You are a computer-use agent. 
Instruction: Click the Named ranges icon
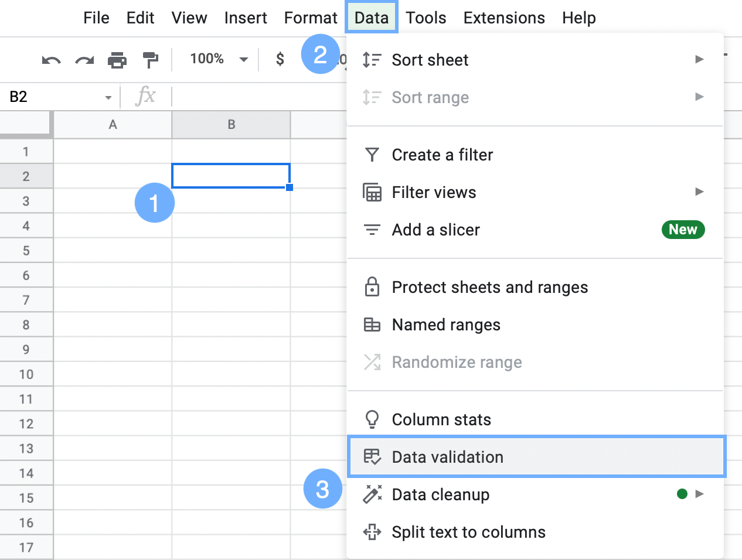click(372, 325)
